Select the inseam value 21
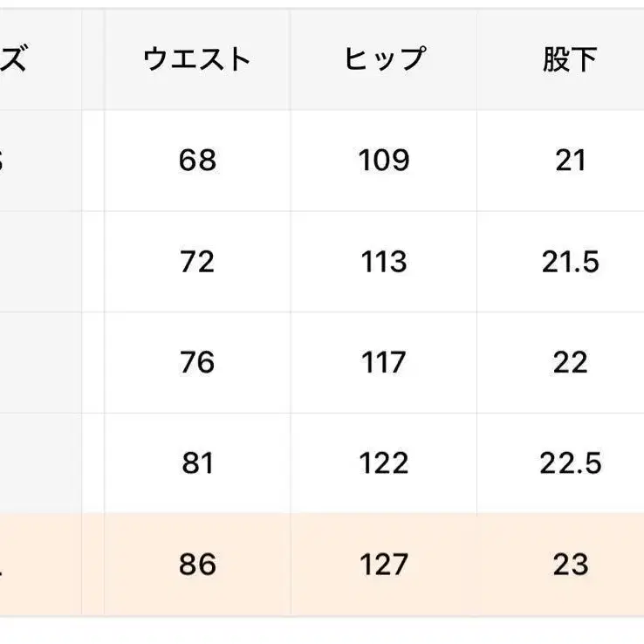Viewport: 644px width, 644px height. click(570, 161)
